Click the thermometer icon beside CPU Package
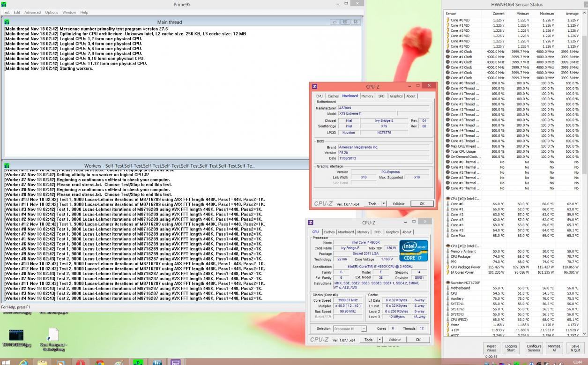 pyautogui.click(x=447, y=257)
